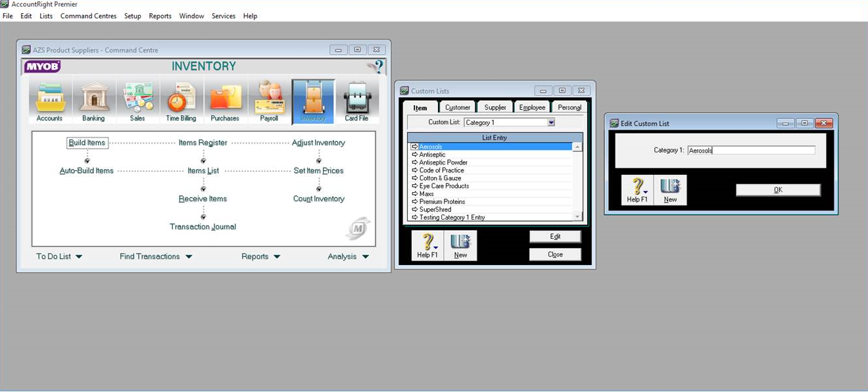Click Help F1 icon in Custom Lists window

coord(427,246)
